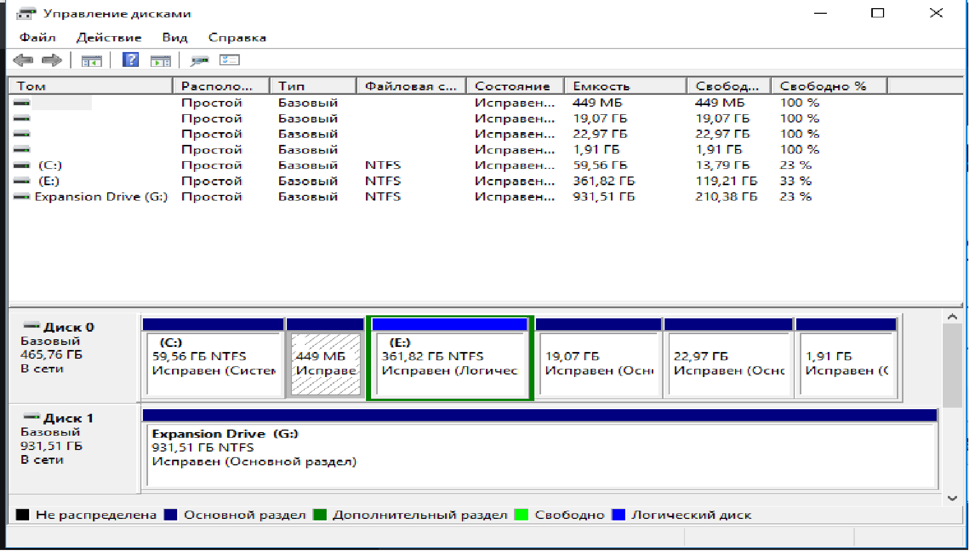This screenshot has height=551, width=980.
Task: Click the Forward arrow toolbar icon
Action: [x=52, y=60]
